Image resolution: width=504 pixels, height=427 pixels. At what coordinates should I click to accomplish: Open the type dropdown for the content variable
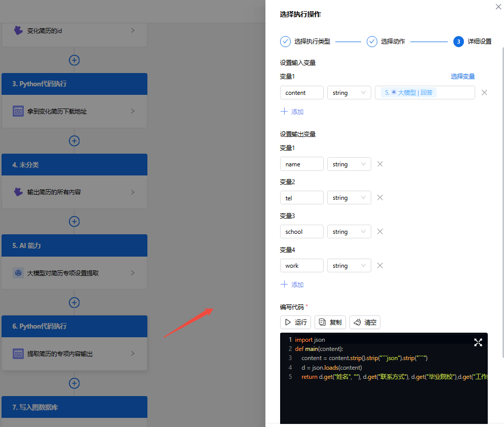pos(349,93)
